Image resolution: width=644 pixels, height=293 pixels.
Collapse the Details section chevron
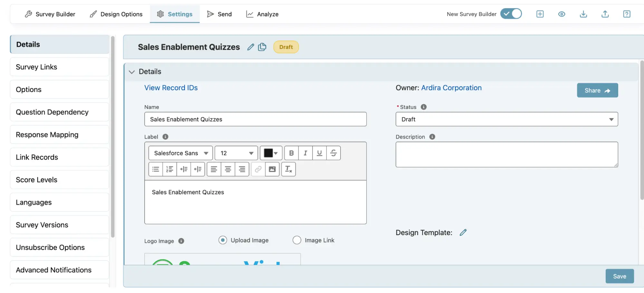(x=131, y=72)
